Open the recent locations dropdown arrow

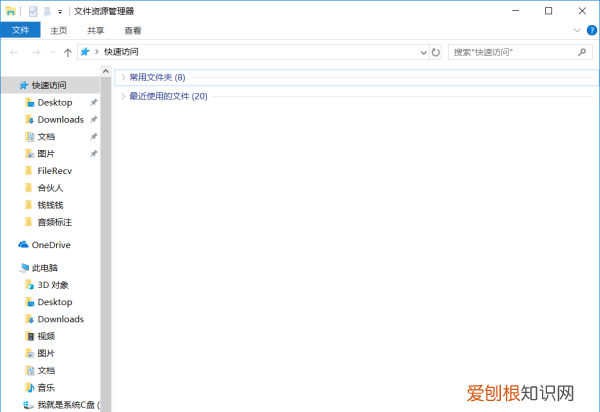click(53, 52)
